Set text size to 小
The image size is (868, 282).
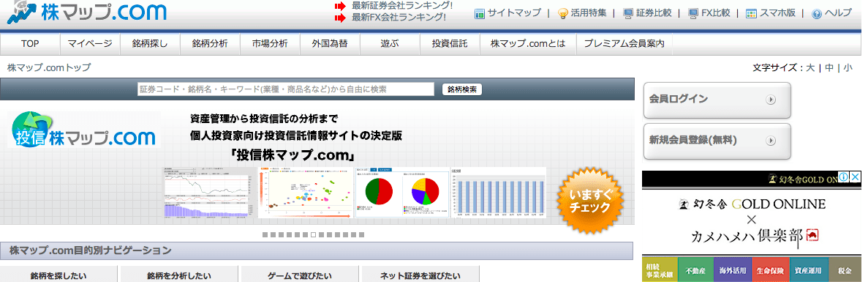pos(848,68)
